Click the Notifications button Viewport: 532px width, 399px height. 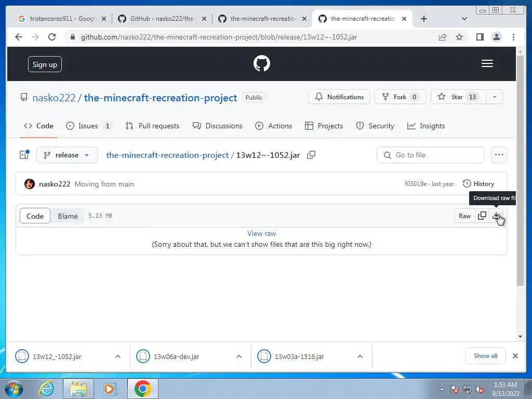pos(339,97)
